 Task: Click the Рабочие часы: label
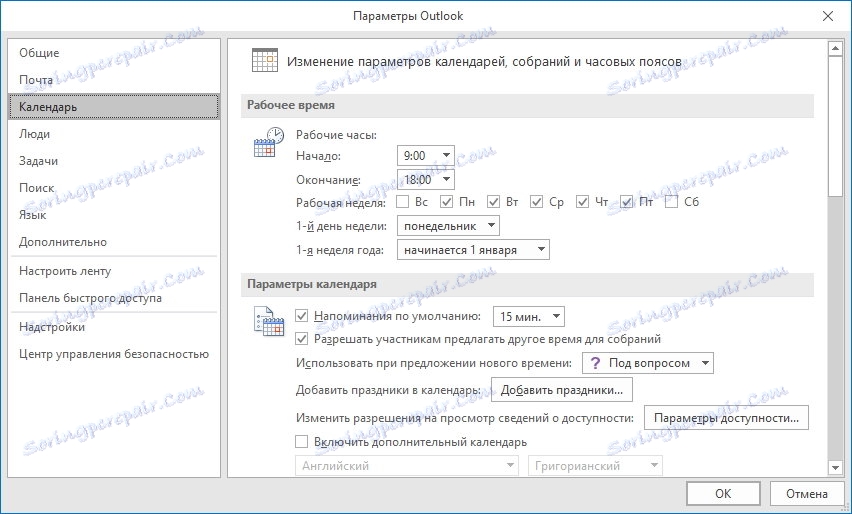(336, 135)
